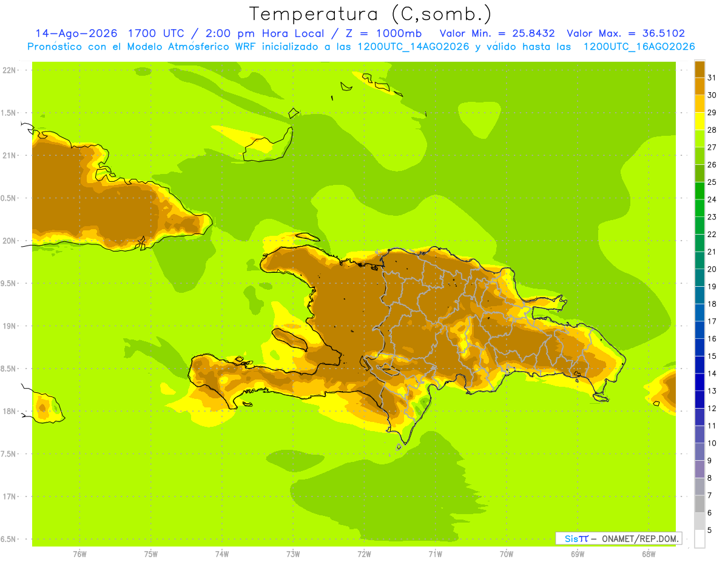Image resolution: width=728 pixels, height=562 pixels.
Task: Click the '68W' longitude axis label
Action: tap(649, 554)
